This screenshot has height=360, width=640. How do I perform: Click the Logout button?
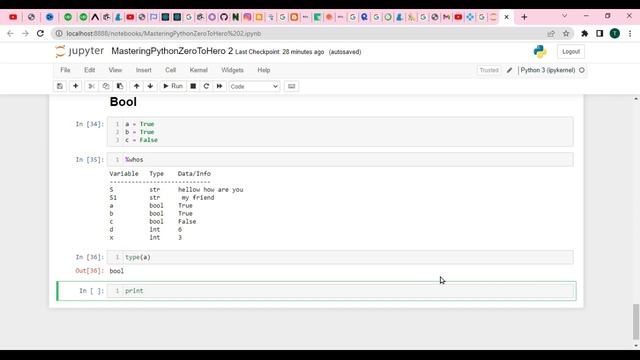(571, 52)
